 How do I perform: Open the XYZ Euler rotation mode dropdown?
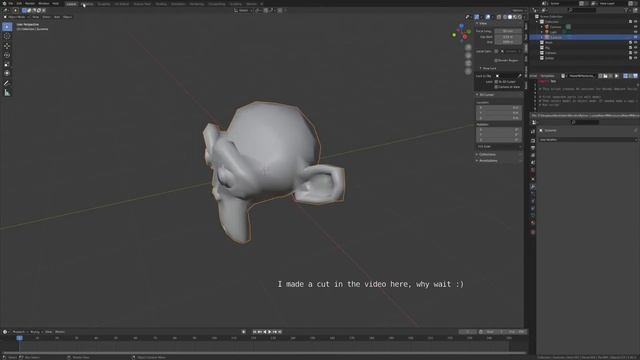(499, 146)
